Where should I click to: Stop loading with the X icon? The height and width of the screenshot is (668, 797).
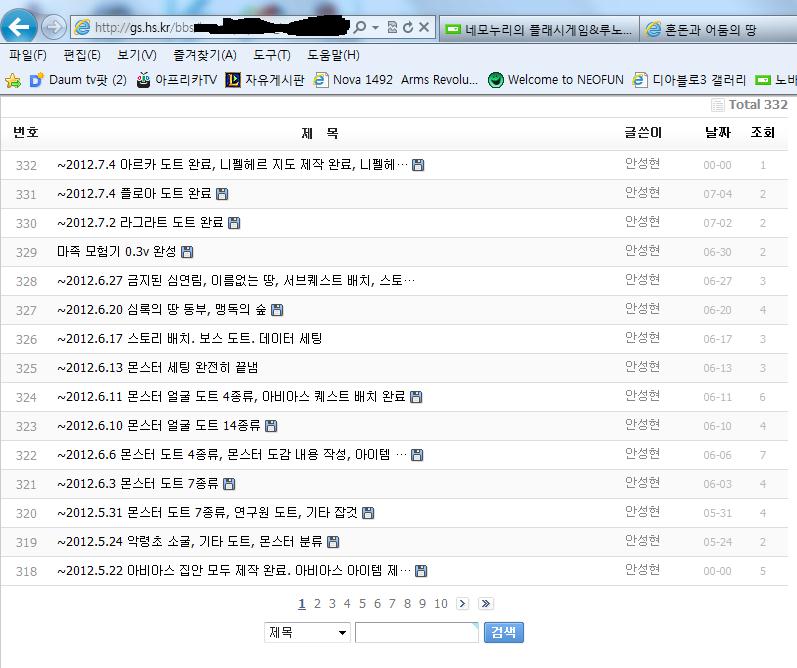click(424, 27)
